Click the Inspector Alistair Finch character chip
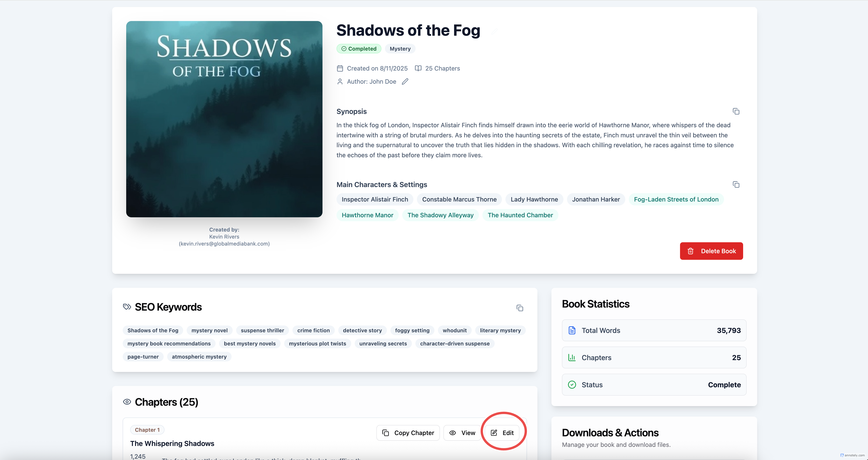The image size is (868, 460). 375,199
